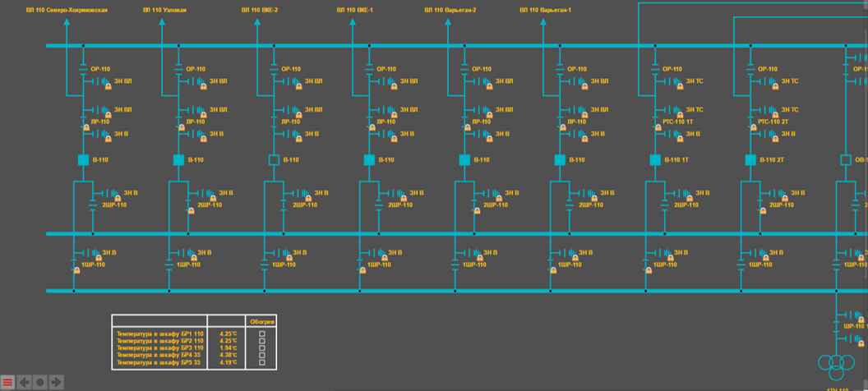Click the transformer symbol at bottom right
This screenshot has width=868, height=391.
pos(836,363)
